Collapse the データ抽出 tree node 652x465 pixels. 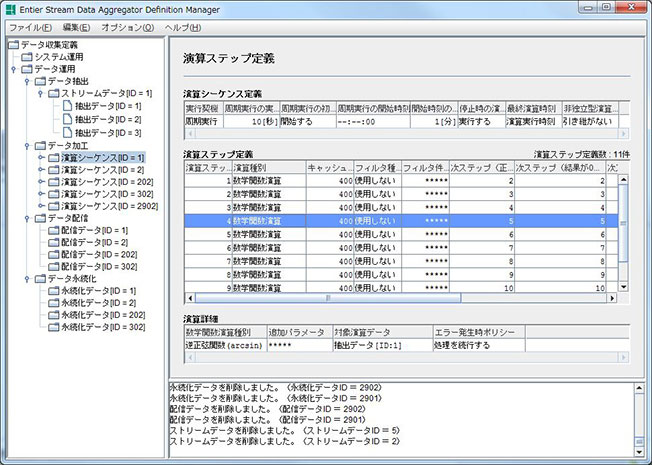pyautogui.click(x=25, y=81)
